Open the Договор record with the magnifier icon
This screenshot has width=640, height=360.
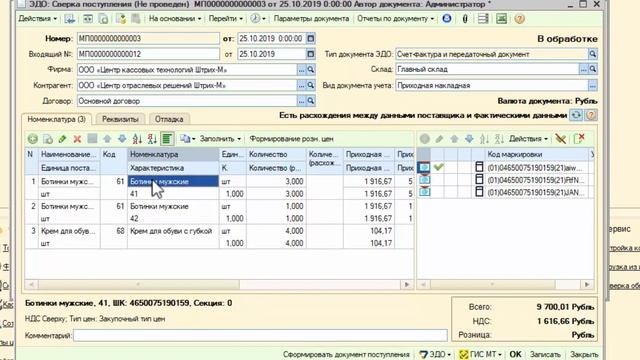coord(311,101)
